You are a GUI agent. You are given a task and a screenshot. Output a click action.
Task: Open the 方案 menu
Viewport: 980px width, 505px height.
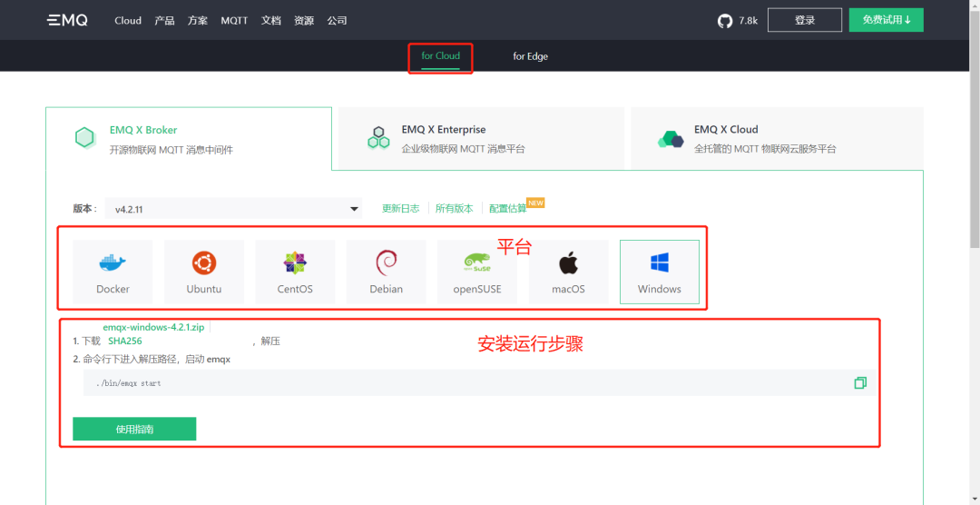point(198,21)
